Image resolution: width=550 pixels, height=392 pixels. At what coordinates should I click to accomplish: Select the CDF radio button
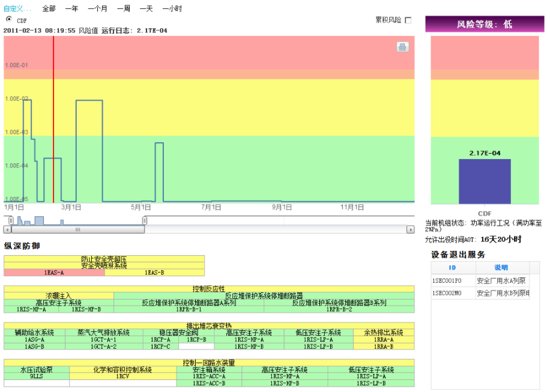point(10,19)
